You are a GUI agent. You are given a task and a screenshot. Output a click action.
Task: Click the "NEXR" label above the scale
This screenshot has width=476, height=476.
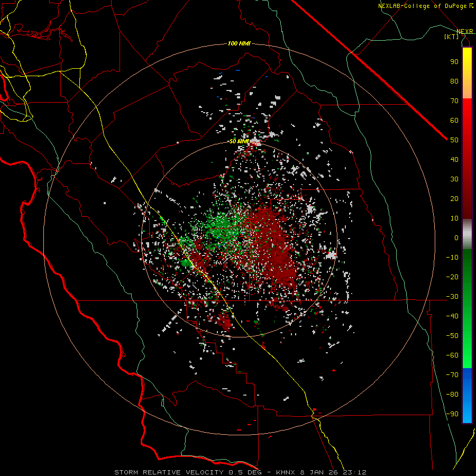coord(465,32)
